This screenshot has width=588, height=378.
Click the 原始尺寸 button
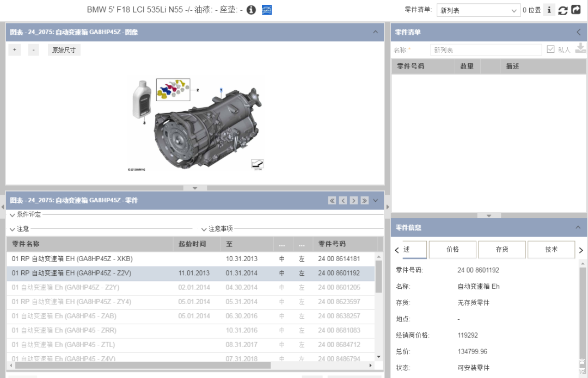click(64, 50)
